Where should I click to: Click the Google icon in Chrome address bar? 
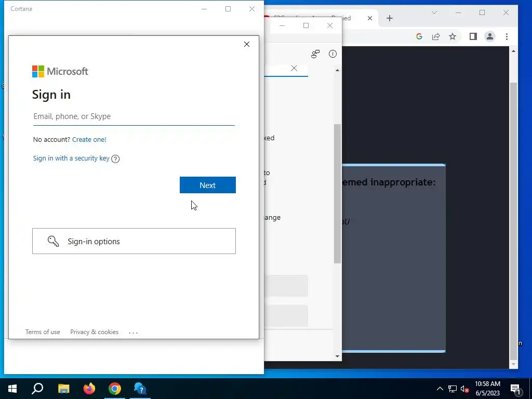click(419, 37)
